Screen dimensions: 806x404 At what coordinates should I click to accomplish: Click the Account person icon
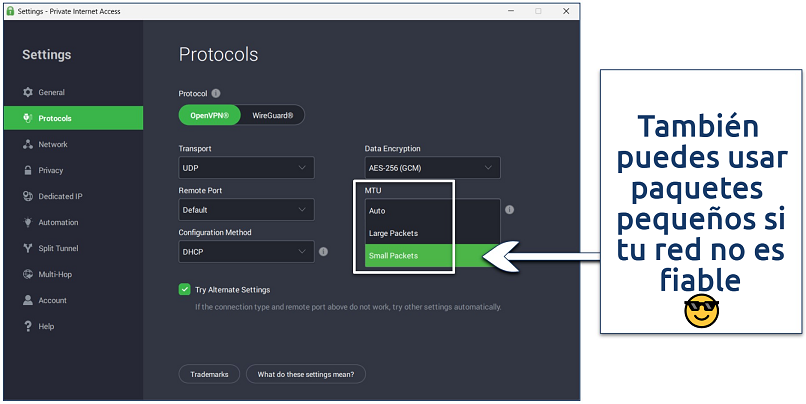pos(28,300)
